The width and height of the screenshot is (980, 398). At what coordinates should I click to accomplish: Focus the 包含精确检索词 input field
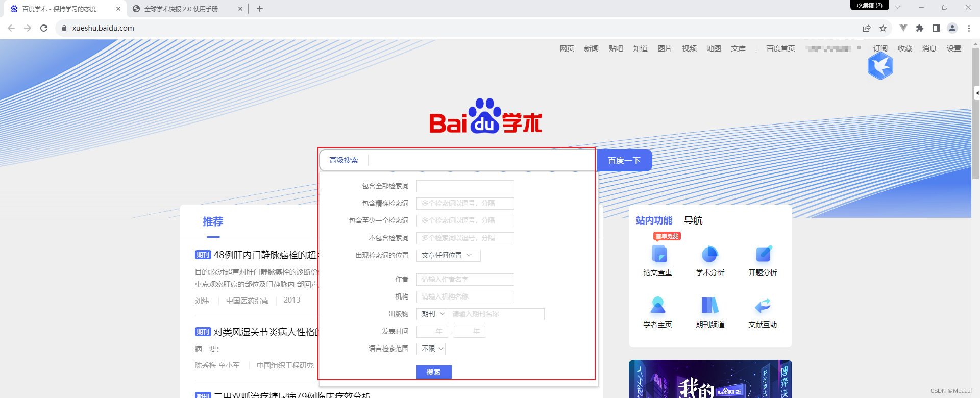(x=465, y=203)
